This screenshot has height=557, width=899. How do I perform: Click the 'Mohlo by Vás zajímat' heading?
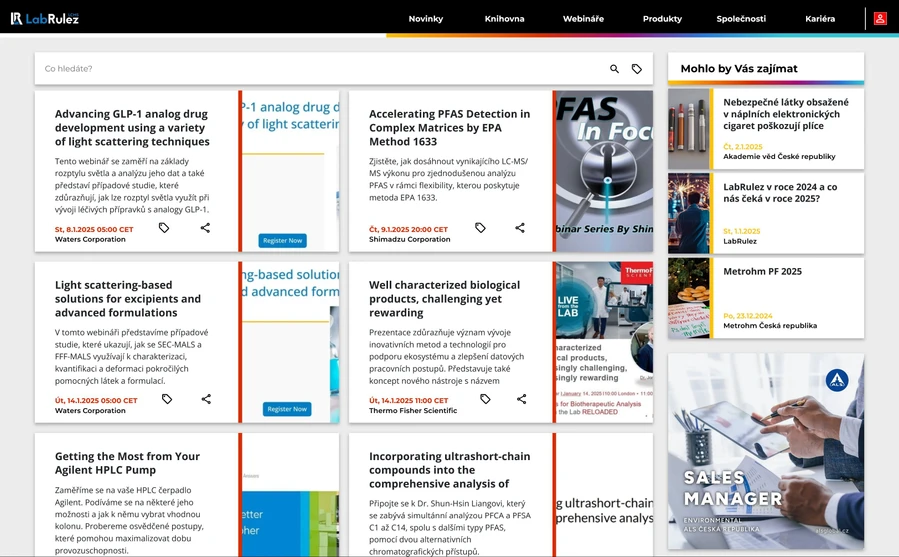pos(739,68)
